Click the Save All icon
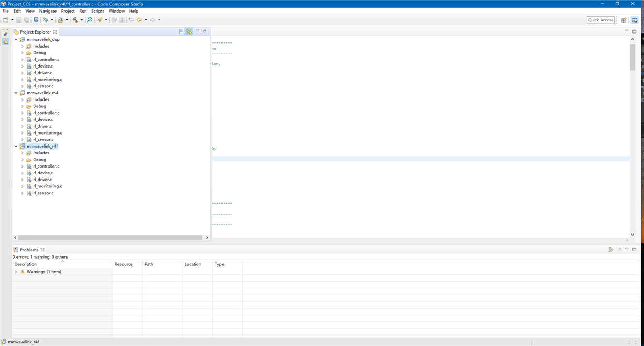This screenshot has width=644, height=346. tap(27, 20)
